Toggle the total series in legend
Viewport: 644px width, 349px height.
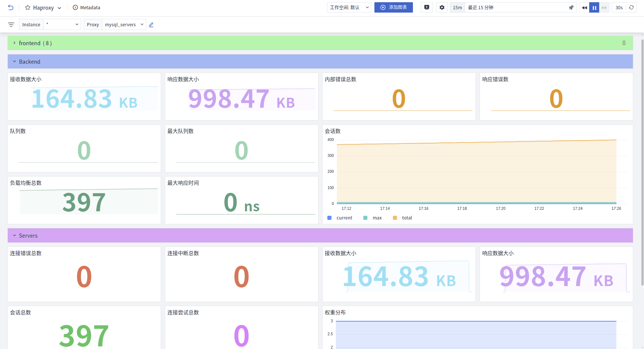tap(403, 218)
